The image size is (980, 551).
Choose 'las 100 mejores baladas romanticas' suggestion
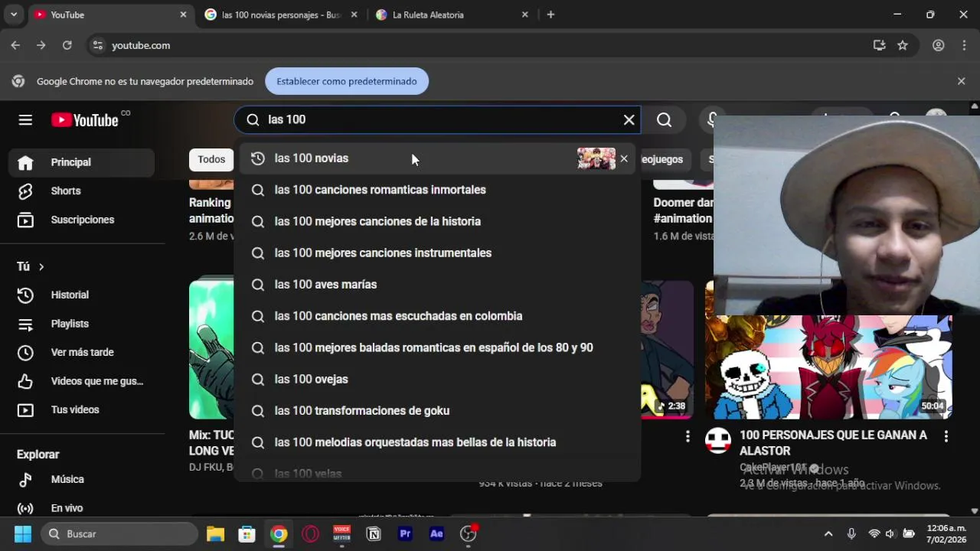(437, 347)
